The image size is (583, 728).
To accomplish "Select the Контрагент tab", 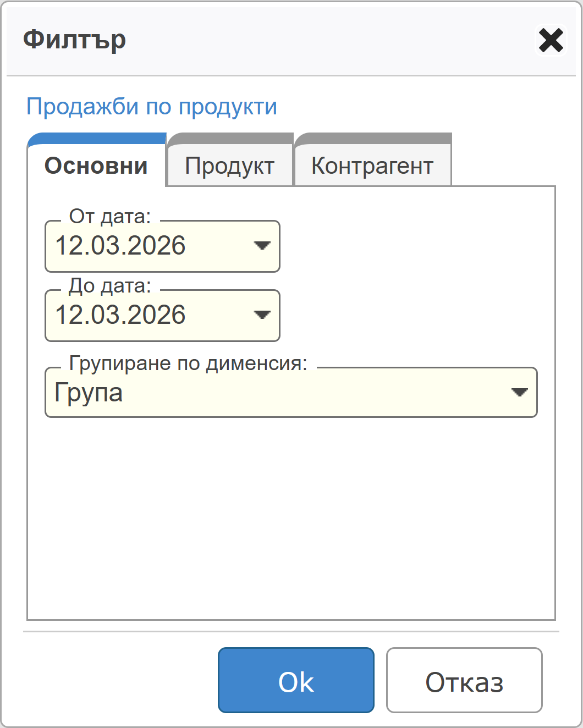I will (x=372, y=166).
